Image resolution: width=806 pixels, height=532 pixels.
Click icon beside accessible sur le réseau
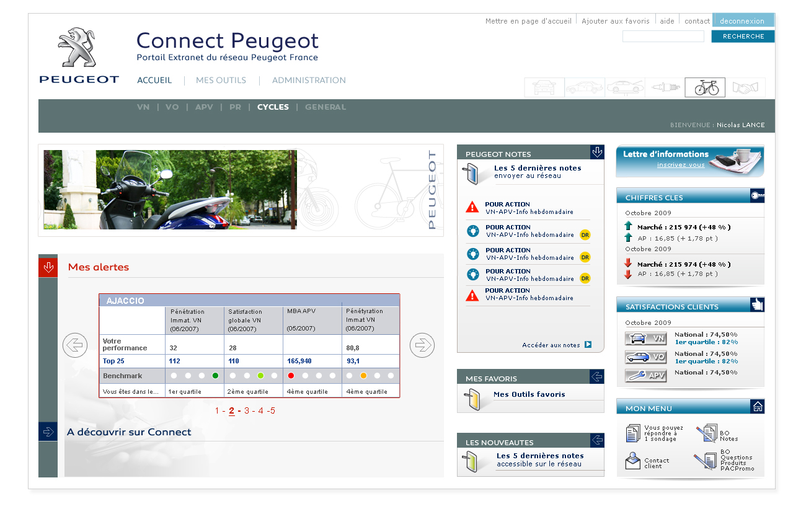pyautogui.click(x=471, y=462)
